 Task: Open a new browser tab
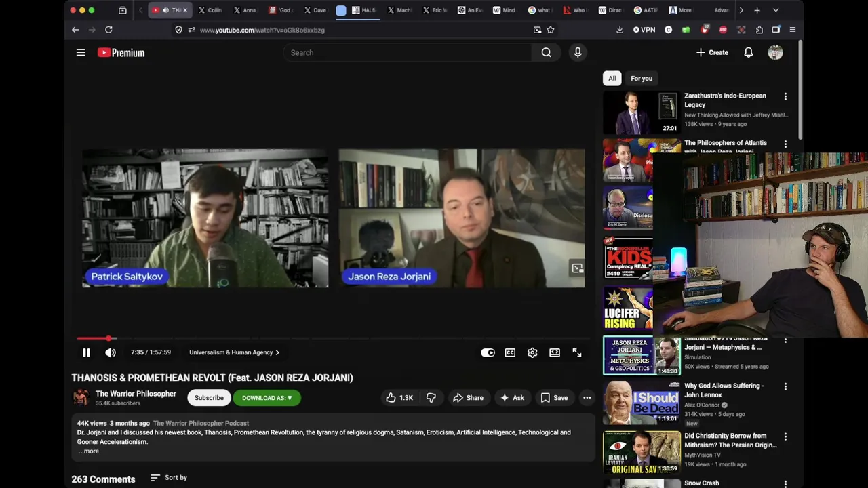click(757, 10)
